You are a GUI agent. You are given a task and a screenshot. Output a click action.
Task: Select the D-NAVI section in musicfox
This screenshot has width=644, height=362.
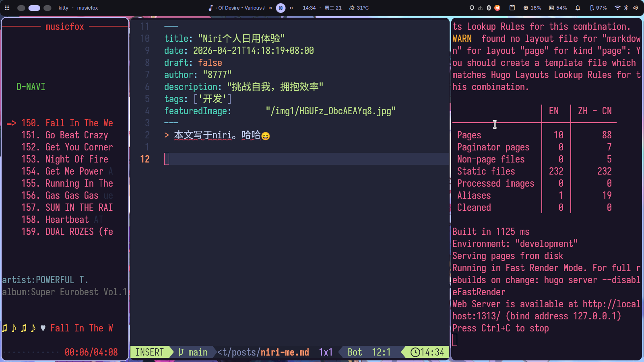[31, 86]
